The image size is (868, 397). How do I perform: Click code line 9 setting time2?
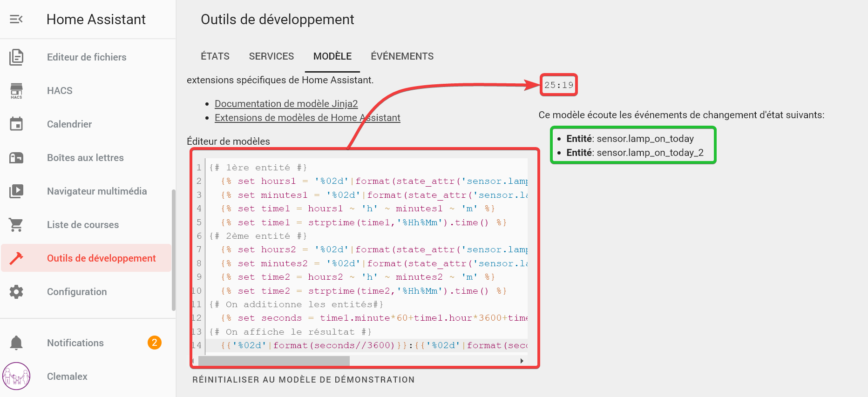[358, 277]
